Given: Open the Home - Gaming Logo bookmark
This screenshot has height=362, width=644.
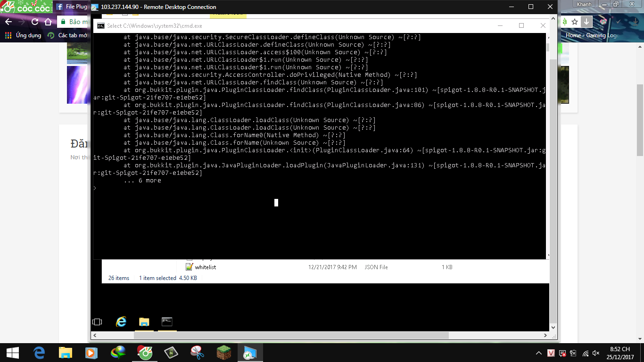Looking at the screenshot, I should (x=591, y=35).
